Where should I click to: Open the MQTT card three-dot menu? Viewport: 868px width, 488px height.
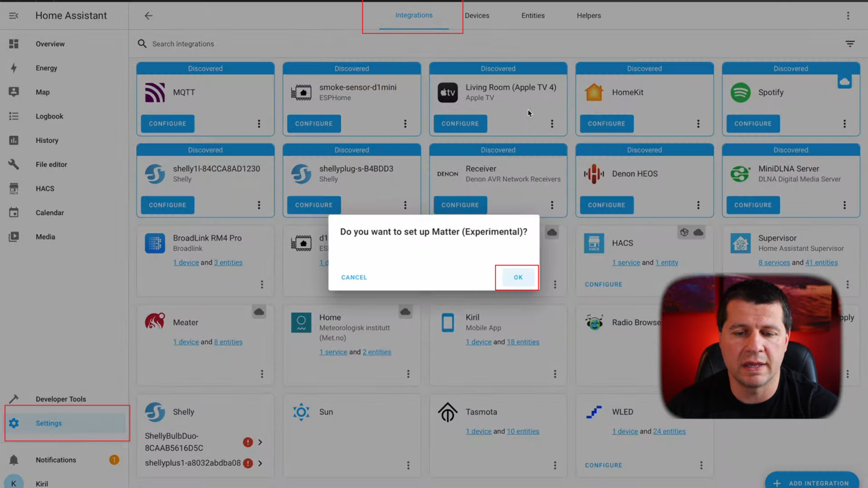coord(259,124)
